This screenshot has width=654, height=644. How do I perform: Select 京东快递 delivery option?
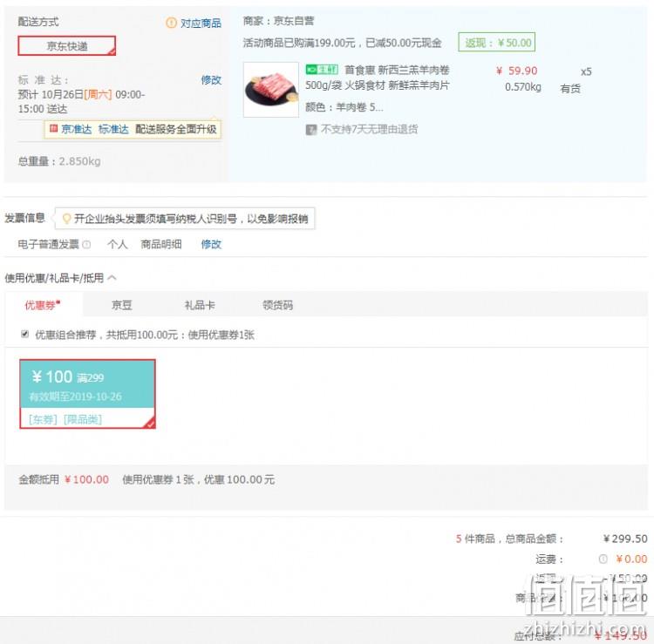pos(67,46)
